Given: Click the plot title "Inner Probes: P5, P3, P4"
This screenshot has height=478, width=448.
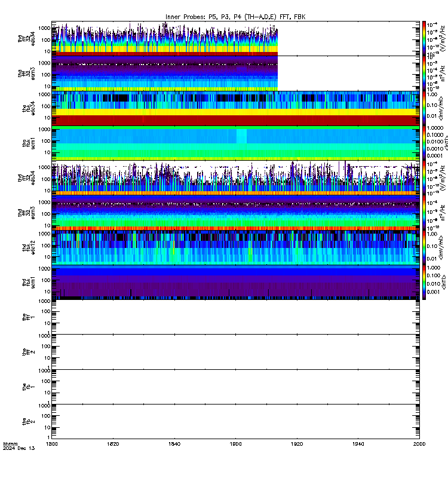Looking at the screenshot, I should pos(204,17).
